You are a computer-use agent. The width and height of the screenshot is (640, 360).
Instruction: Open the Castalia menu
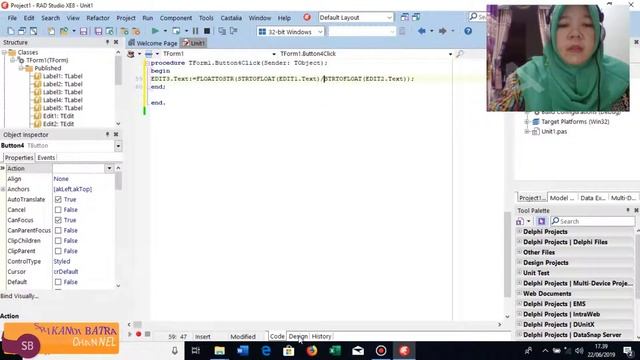click(x=231, y=18)
